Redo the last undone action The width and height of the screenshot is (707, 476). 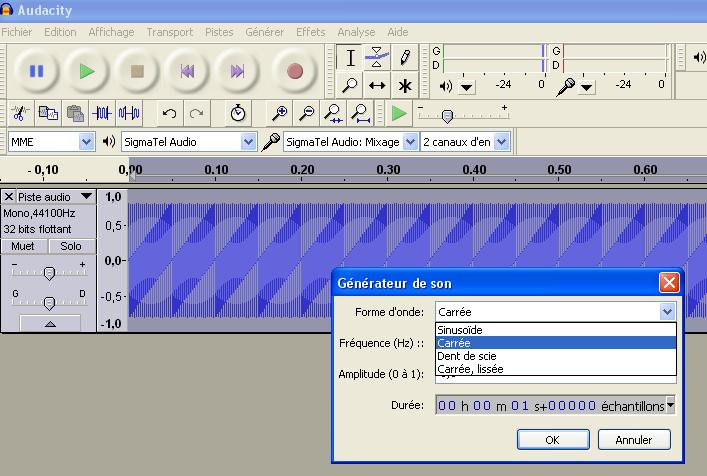point(197,113)
